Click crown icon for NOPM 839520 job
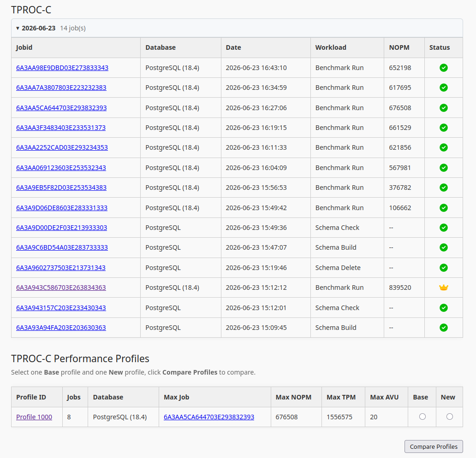Viewport: 476px width, 458px height. 444,288
